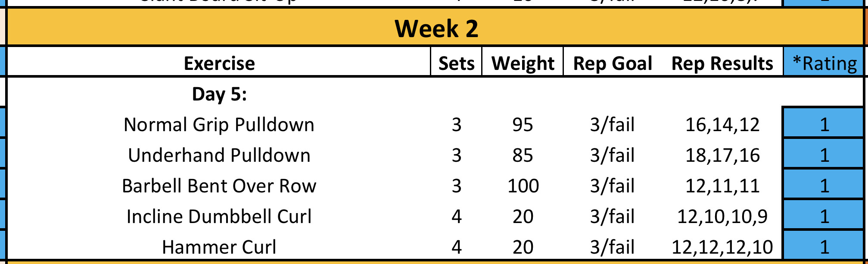Screen dimensions: 868x264
Task: Select the Underhand Pulldown exercise cell
Action: coord(219,155)
